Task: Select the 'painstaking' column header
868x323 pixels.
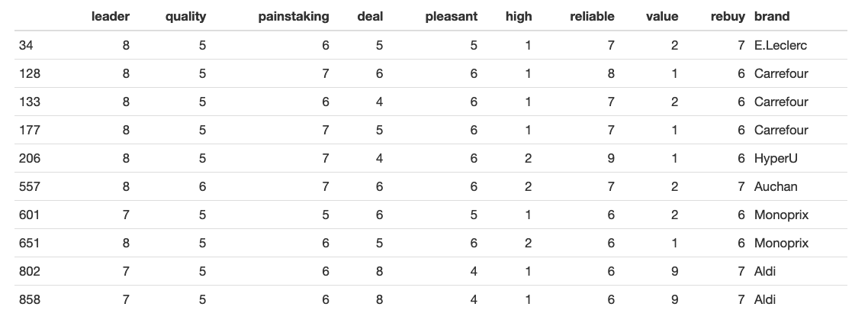Action: (x=294, y=17)
